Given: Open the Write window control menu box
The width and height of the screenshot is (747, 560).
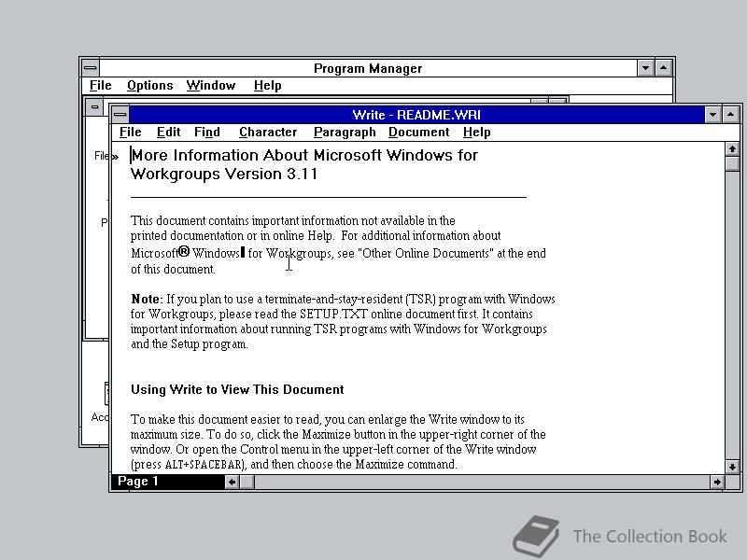Looking at the screenshot, I should [120, 114].
